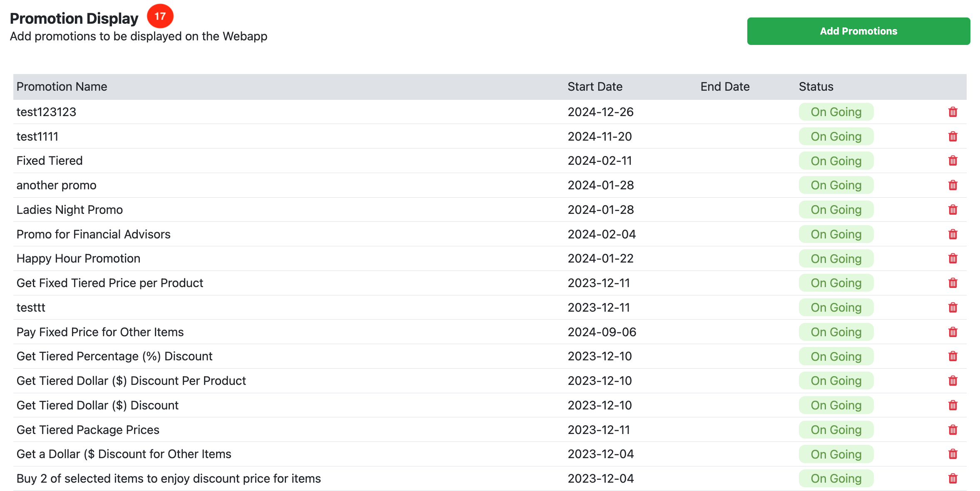Delete the testtt promotion row
The image size is (980, 491).
[953, 307]
